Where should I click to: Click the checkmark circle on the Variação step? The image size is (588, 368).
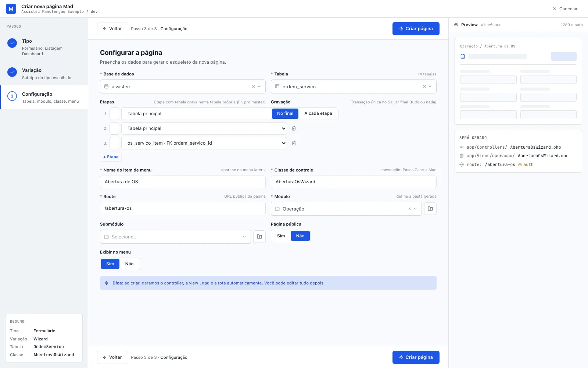pyautogui.click(x=12, y=72)
